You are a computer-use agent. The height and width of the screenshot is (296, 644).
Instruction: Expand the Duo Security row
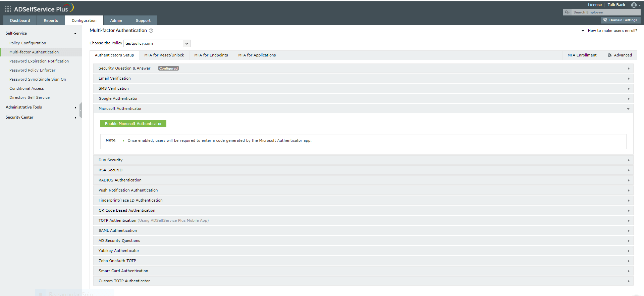[363, 160]
